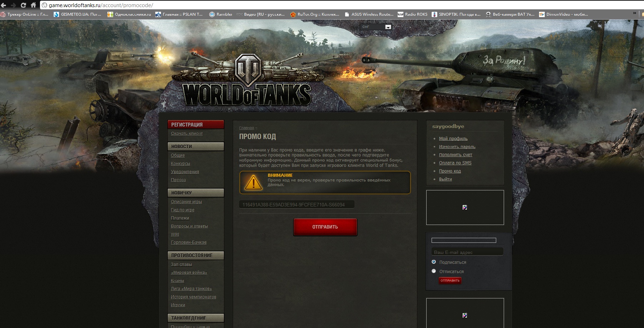Open the Трекер OnLine bookmark
Image resolution: width=644 pixels, height=328 pixels.
point(25,14)
